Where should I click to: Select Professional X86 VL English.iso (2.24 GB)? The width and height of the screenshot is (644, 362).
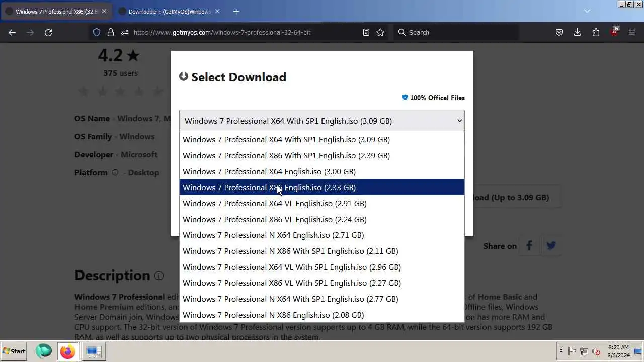point(322,219)
